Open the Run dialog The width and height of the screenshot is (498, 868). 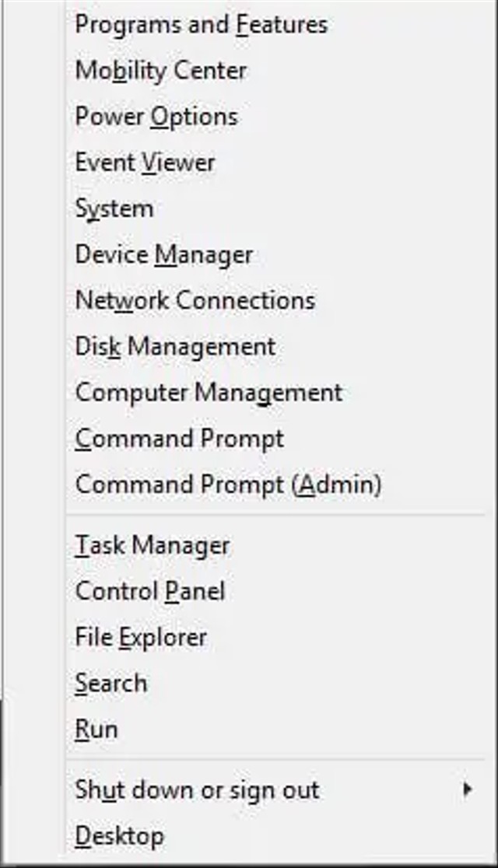pos(96,728)
